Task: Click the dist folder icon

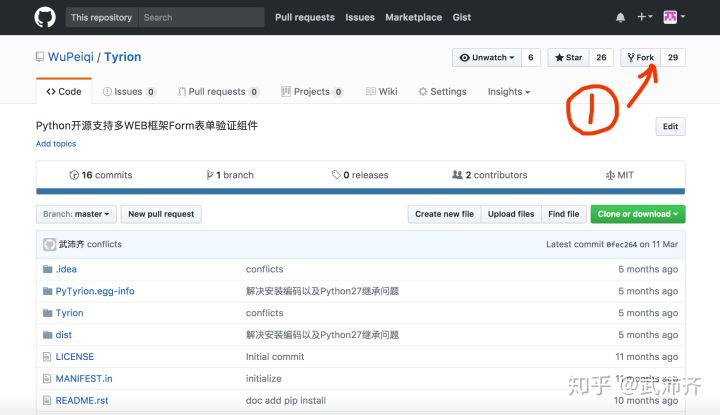Action: (x=47, y=335)
